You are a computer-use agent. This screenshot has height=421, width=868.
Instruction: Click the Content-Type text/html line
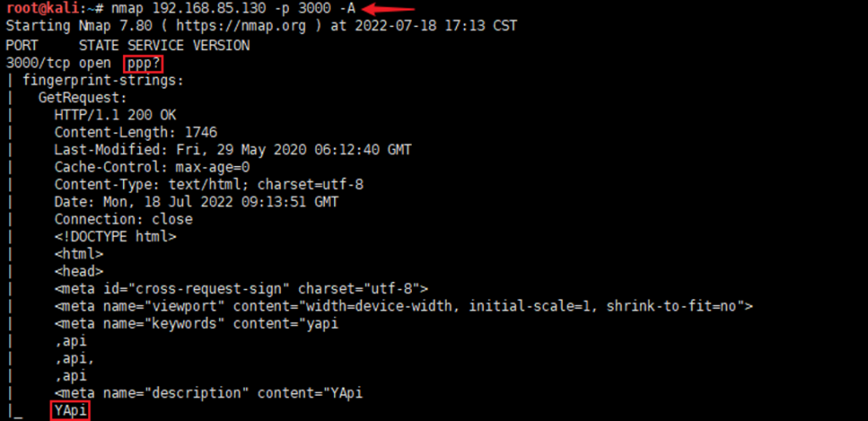pos(209,184)
